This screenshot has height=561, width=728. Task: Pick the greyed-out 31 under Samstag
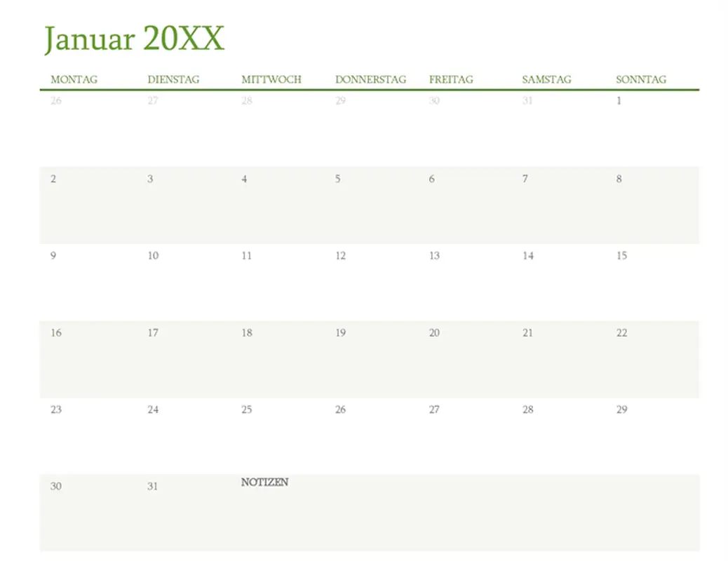(x=527, y=101)
